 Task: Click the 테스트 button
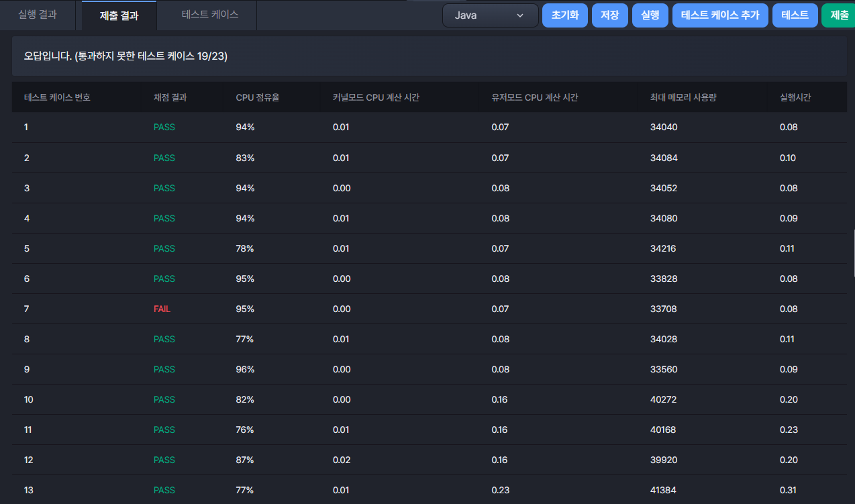coord(795,15)
